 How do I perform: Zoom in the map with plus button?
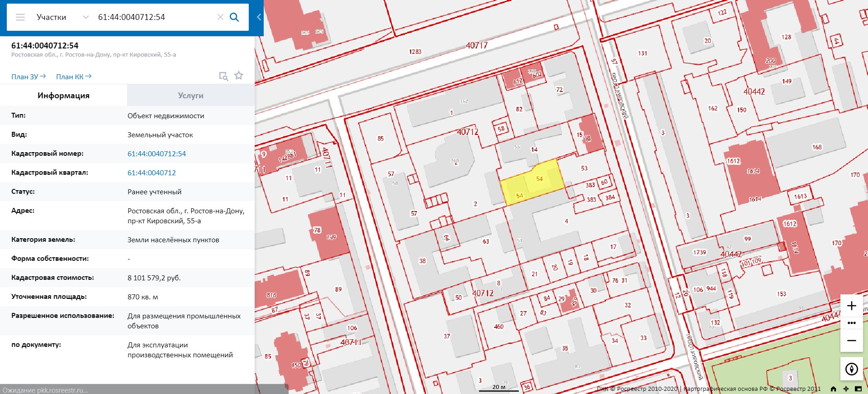pos(851,306)
